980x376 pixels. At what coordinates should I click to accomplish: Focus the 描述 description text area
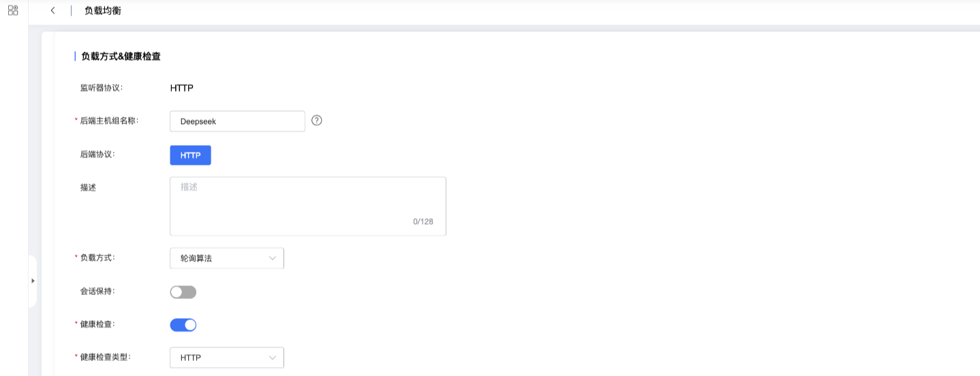[x=307, y=206]
